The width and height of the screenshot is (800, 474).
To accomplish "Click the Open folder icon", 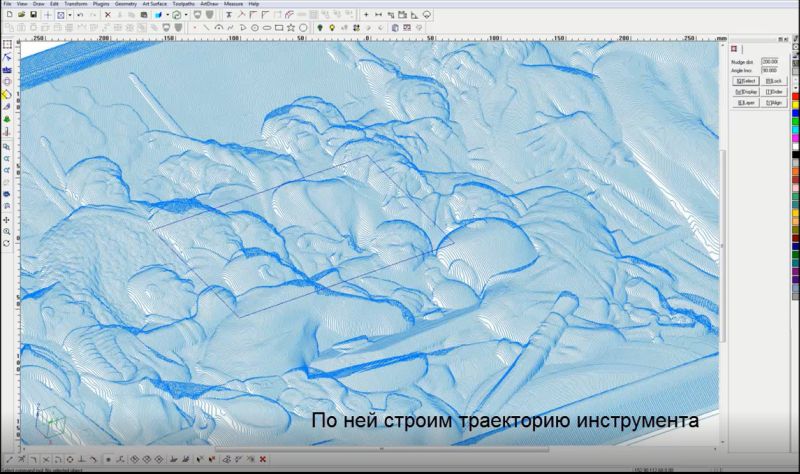I will pos(21,16).
